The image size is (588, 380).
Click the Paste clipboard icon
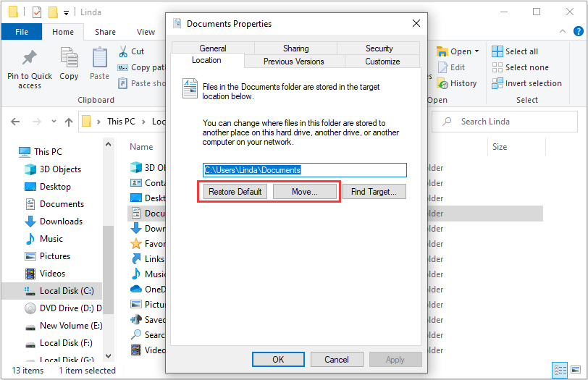[99, 57]
